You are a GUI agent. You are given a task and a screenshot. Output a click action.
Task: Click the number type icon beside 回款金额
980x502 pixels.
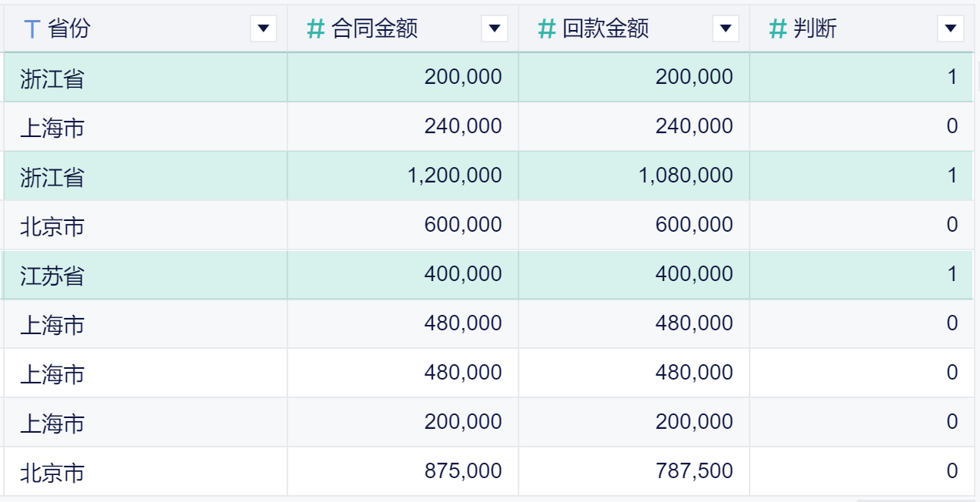point(546,29)
